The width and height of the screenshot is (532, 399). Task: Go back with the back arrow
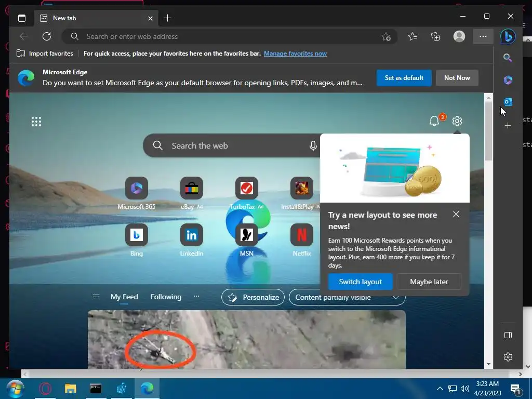[24, 36]
